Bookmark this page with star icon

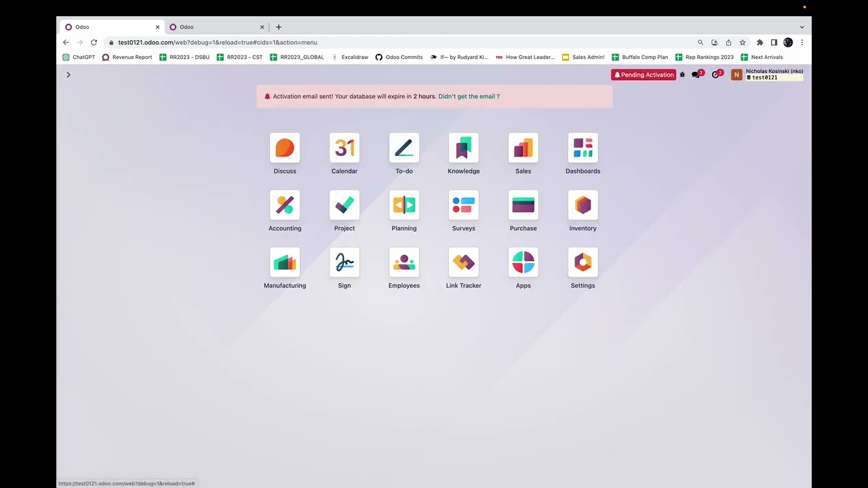743,42
